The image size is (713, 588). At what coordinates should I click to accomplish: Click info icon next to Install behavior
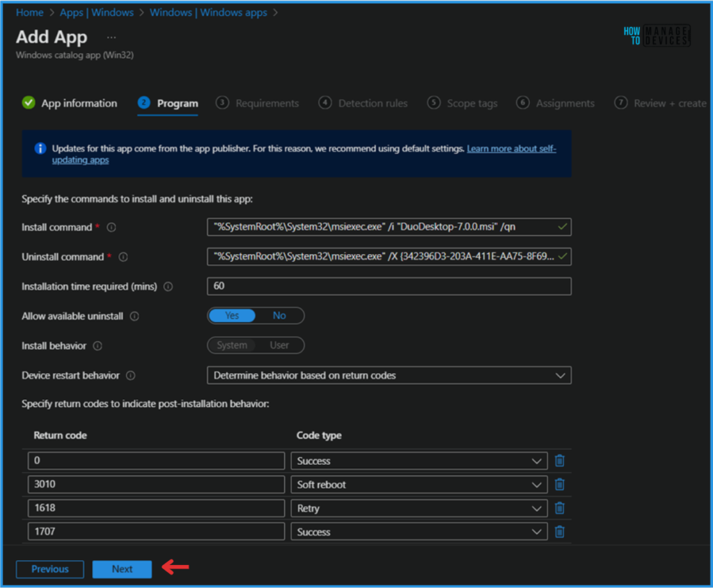(97, 347)
